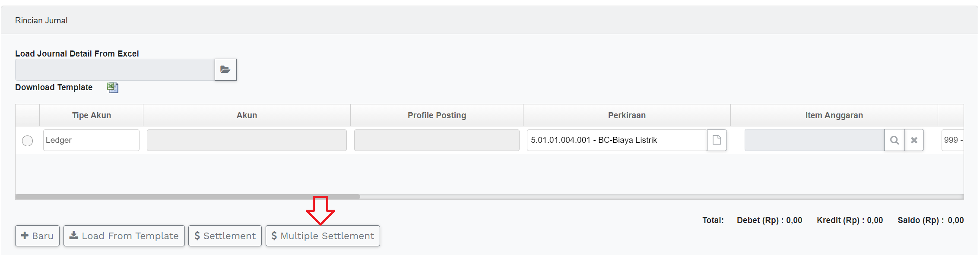Click the Tipe Akun column header
Screen dimensions: 980x255
(x=92, y=116)
